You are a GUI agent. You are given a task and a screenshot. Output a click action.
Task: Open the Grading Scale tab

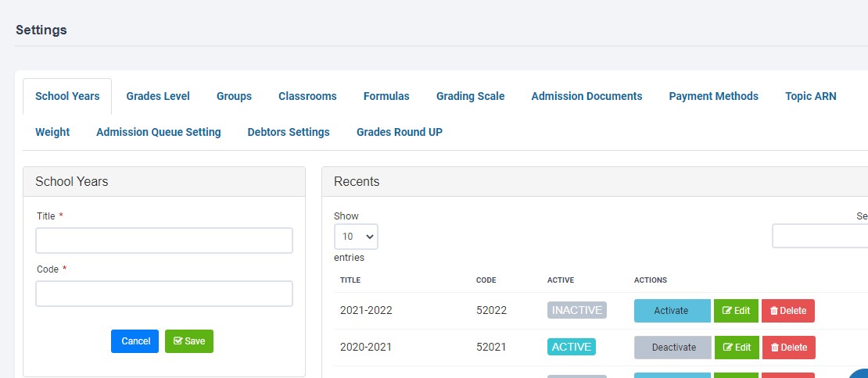point(471,96)
